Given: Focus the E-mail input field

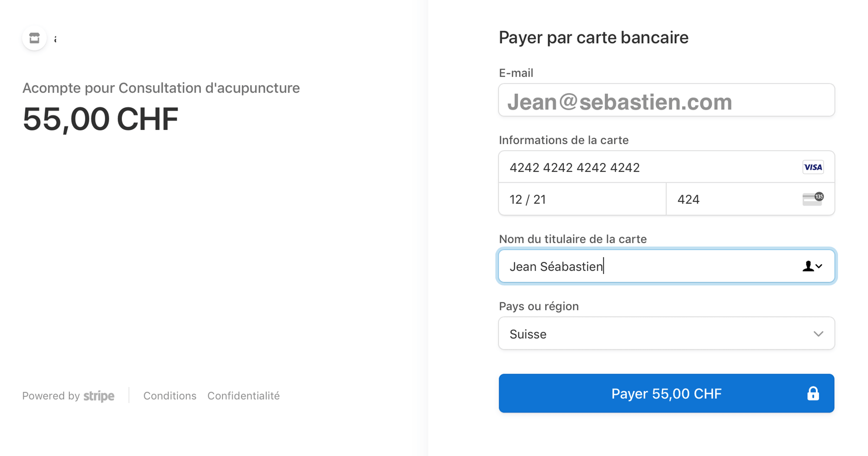Looking at the screenshot, I should pos(666,101).
